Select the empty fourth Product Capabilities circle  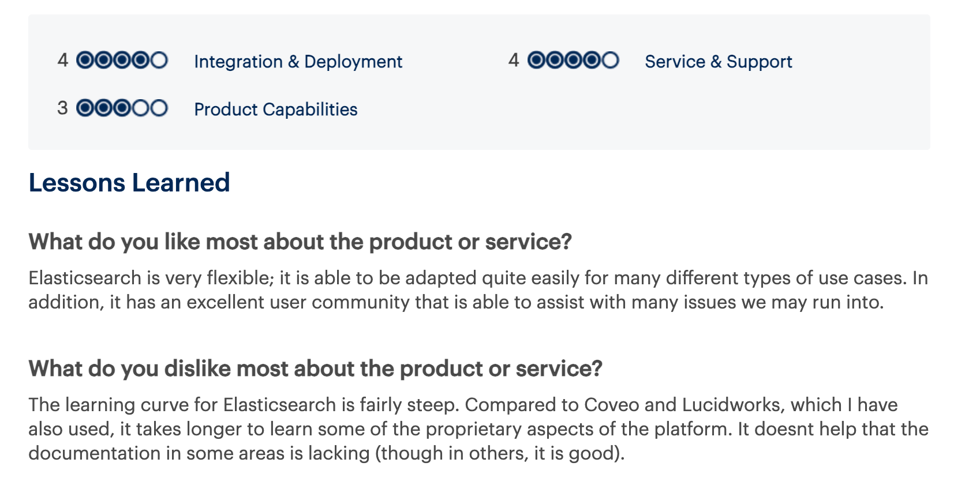140,108
